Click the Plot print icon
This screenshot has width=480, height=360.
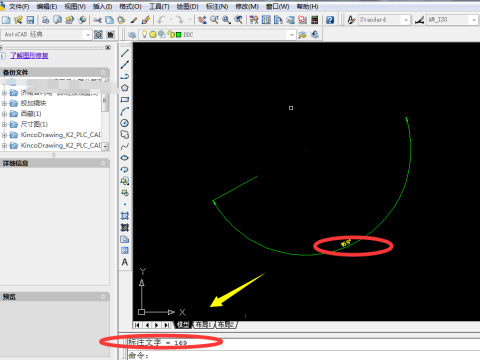pyautogui.click(x=46, y=20)
